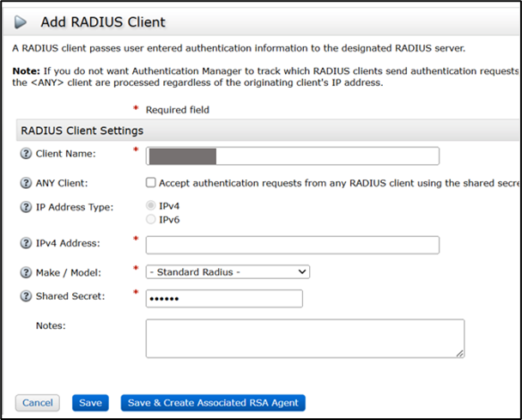View help for Shared Secret field
Viewport: 522px width, 420px height.
pyautogui.click(x=25, y=298)
